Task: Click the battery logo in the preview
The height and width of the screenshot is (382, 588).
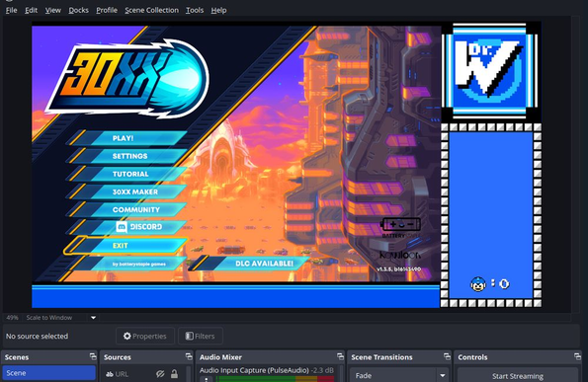Action: (400, 225)
